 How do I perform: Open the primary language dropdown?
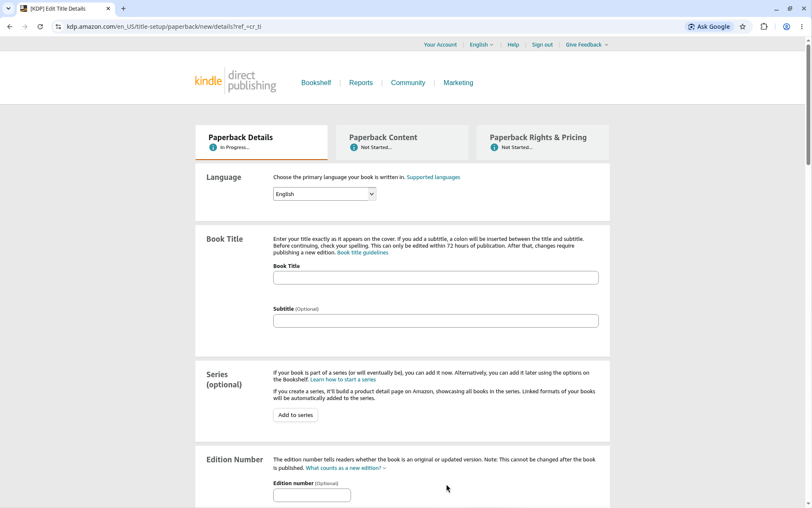coord(325,194)
